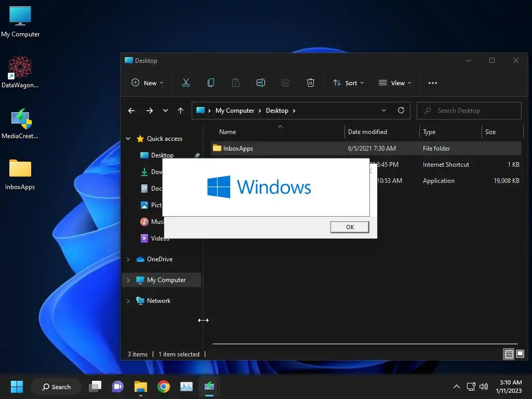Select Network in navigation pane
The width and height of the screenshot is (532, 399).
coord(158,301)
